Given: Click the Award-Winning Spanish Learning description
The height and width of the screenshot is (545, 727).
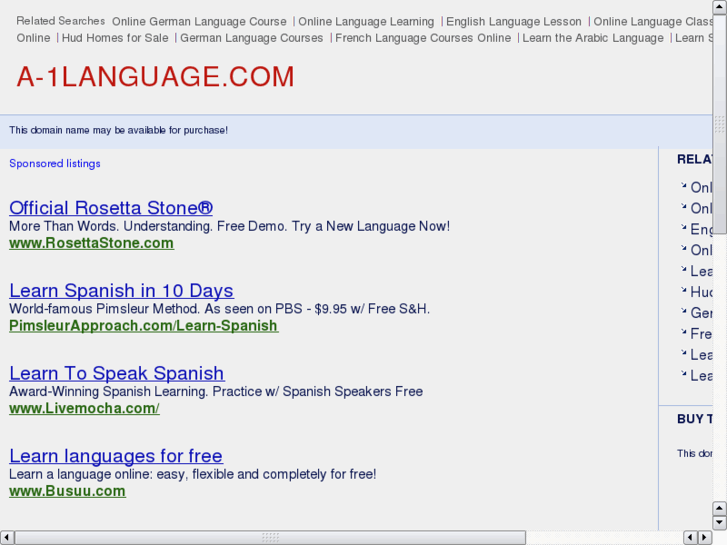Looking at the screenshot, I should tap(216, 391).
